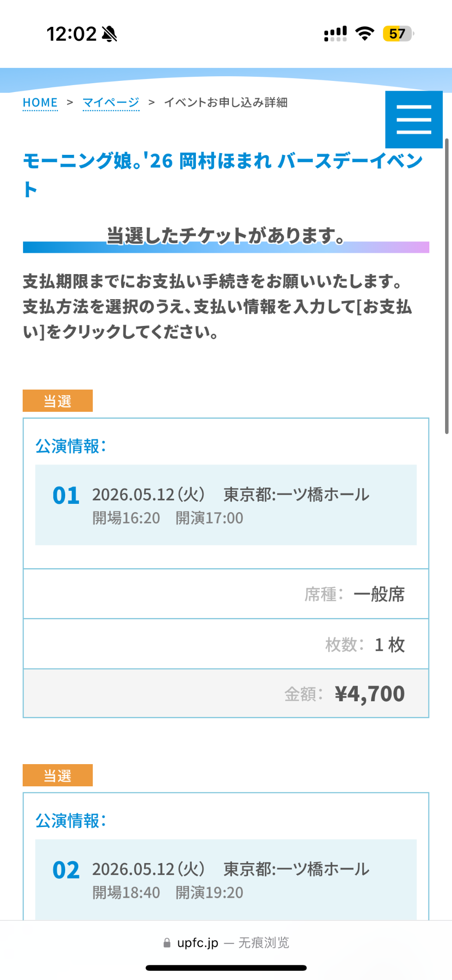Tap the ¥4,700 amount row
The image size is (452, 980).
point(226,693)
